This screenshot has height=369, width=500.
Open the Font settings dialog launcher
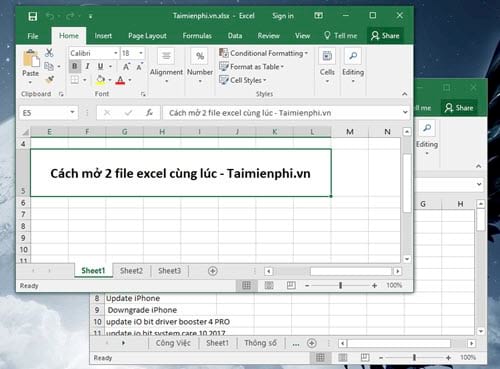tap(143, 94)
